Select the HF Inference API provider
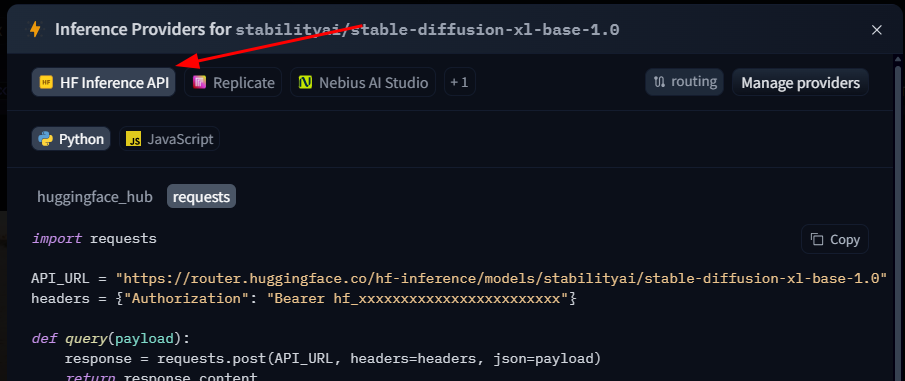The height and width of the screenshot is (381, 905). 103,83
